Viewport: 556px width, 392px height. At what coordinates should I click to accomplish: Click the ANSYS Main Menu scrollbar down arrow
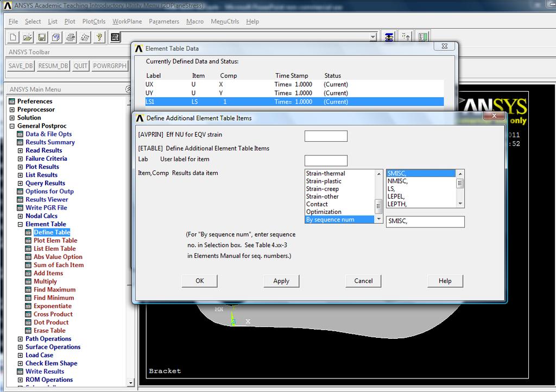[130, 382]
